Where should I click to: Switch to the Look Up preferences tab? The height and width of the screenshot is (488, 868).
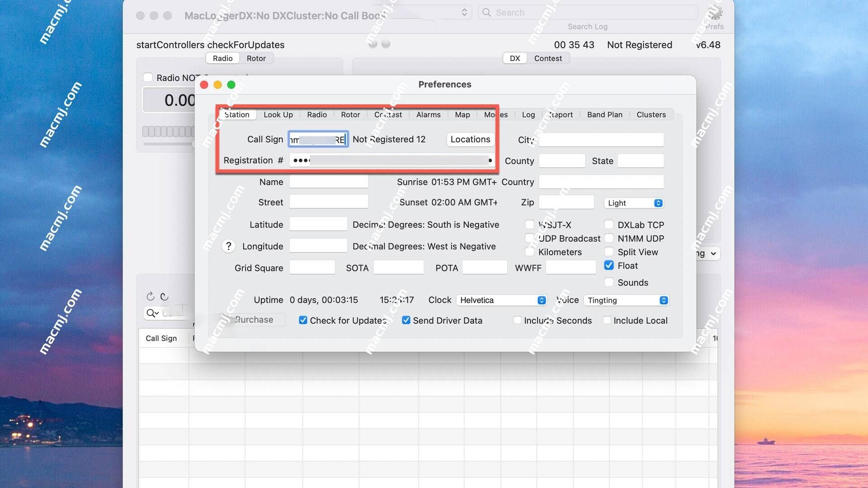(x=278, y=114)
